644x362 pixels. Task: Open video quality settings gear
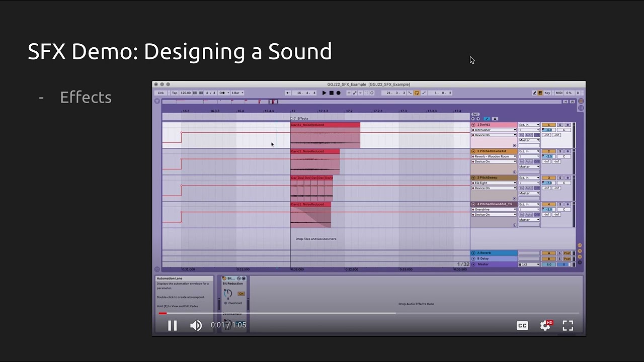[545, 326]
